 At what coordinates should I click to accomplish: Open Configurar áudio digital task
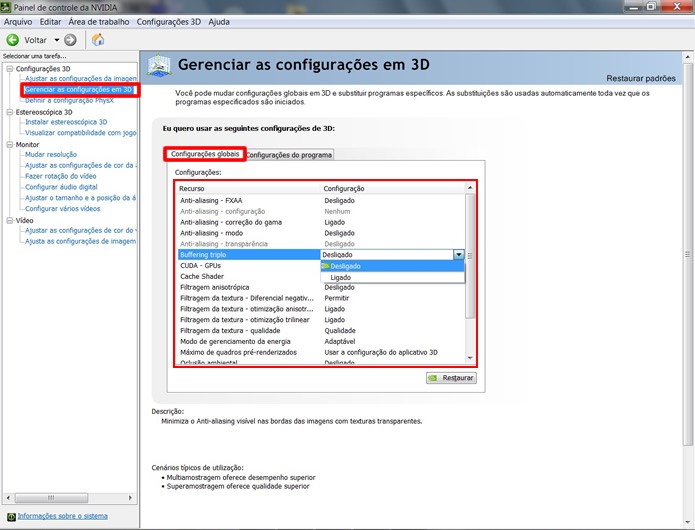pyautogui.click(x=61, y=187)
